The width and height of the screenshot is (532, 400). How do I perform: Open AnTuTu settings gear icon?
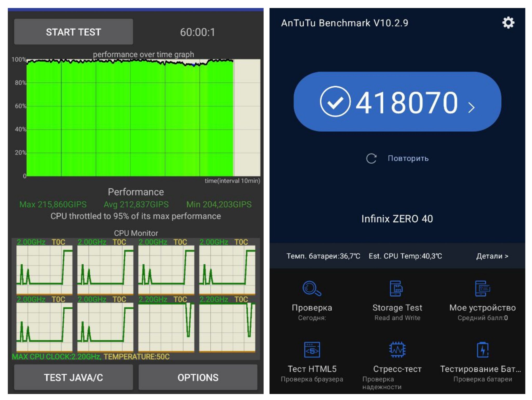(x=508, y=23)
